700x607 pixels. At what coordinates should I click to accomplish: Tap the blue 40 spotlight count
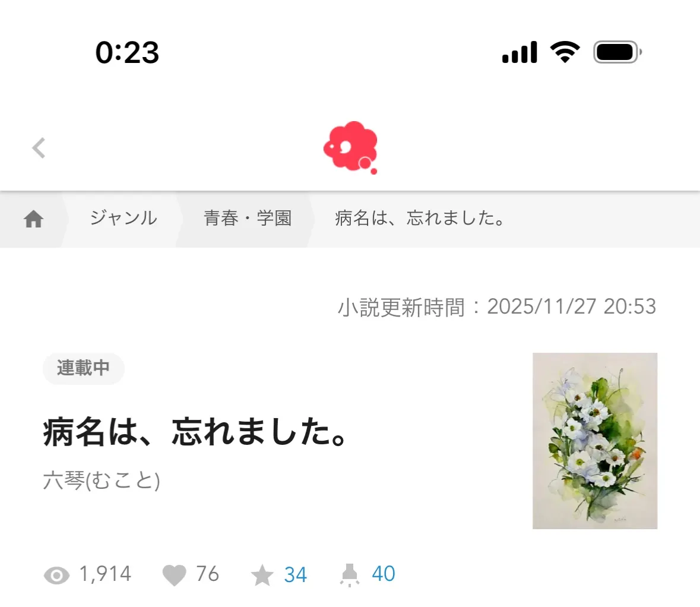coord(384,574)
